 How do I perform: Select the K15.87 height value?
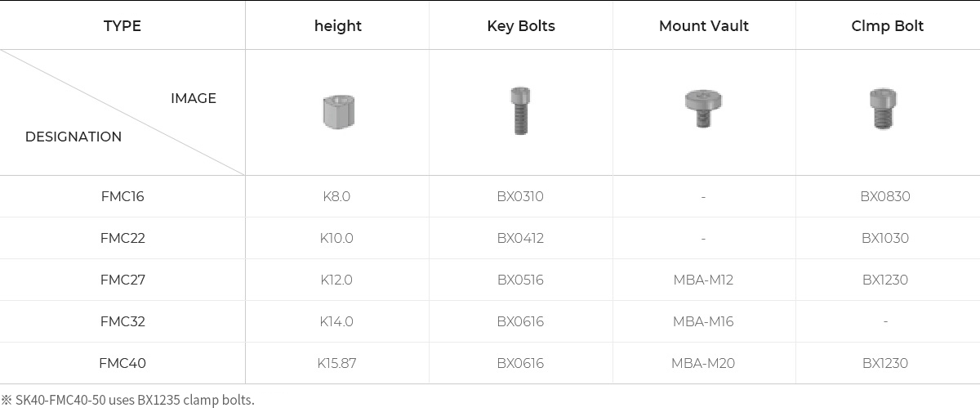pos(336,363)
